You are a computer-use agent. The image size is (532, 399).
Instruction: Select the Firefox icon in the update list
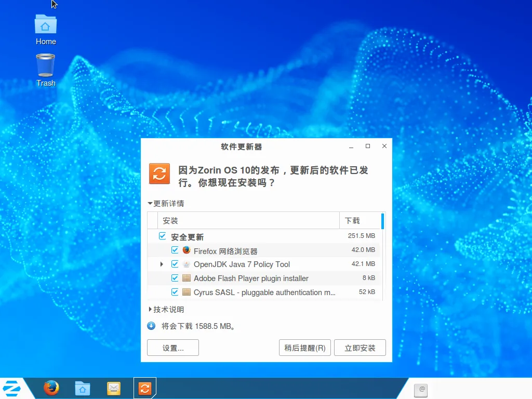coord(187,250)
